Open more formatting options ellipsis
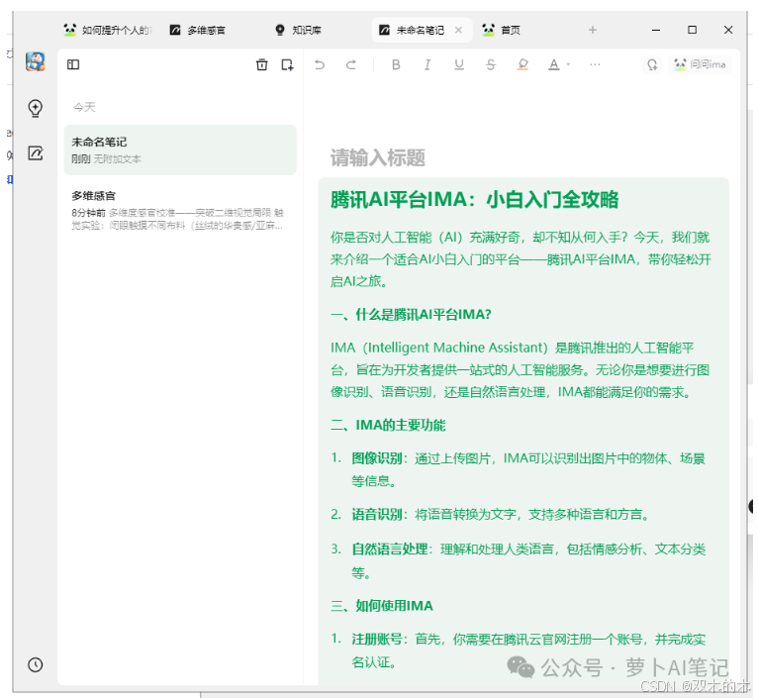The height and width of the screenshot is (700, 758). click(x=595, y=64)
